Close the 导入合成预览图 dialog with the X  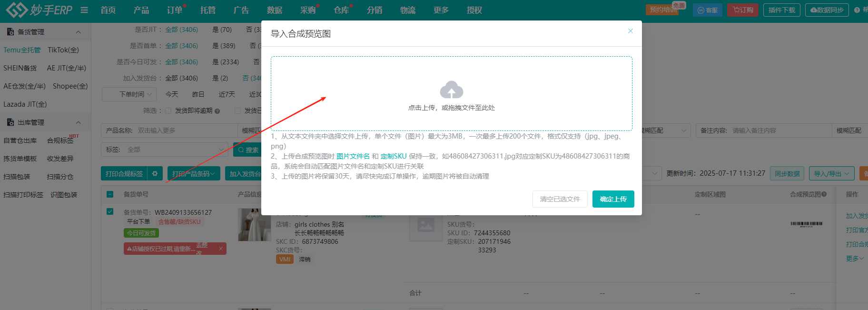(631, 31)
